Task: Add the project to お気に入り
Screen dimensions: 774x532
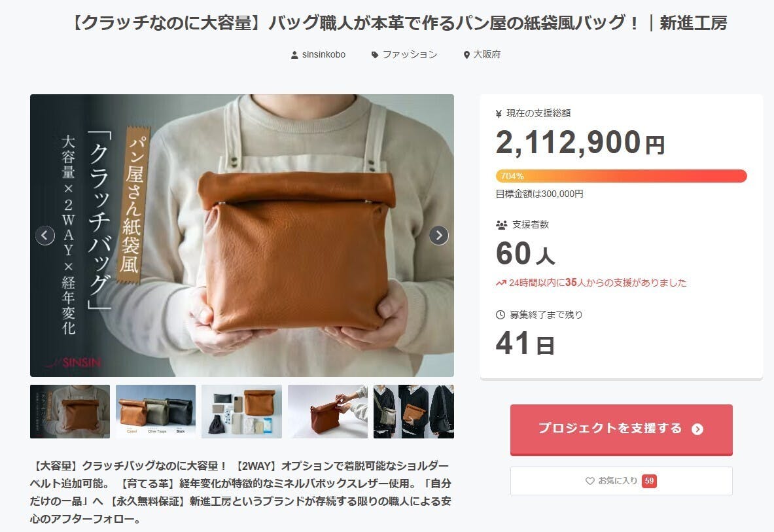Action: click(621, 481)
